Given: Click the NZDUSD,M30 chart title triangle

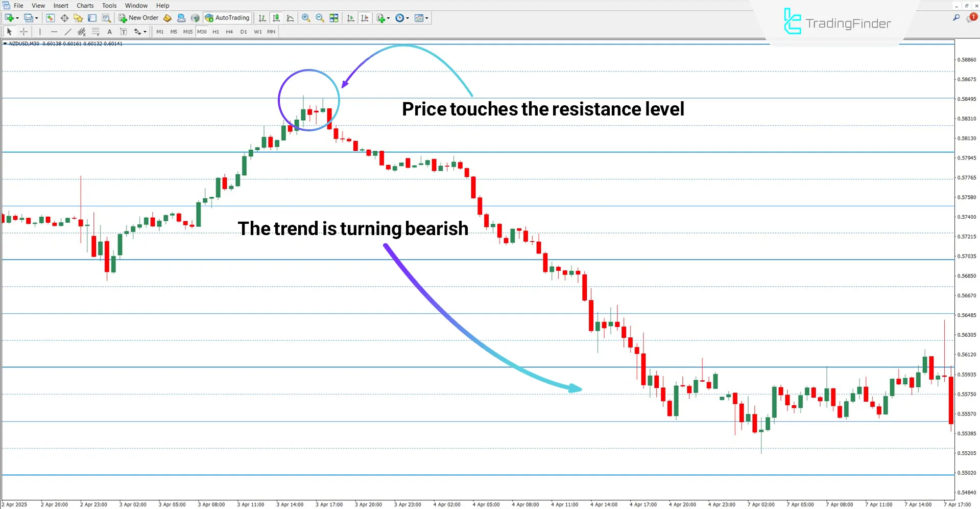Looking at the screenshot, I should pyautogui.click(x=5, y=44).
